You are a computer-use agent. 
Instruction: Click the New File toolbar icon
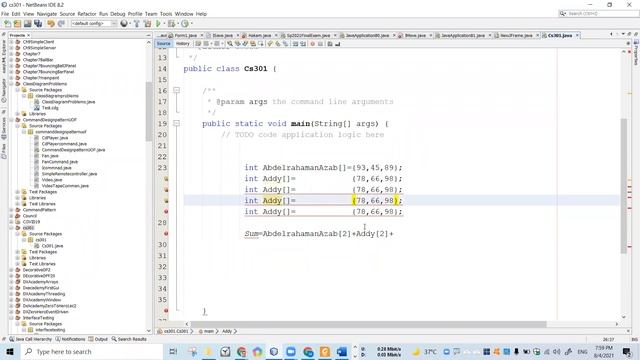coord(7,24)
